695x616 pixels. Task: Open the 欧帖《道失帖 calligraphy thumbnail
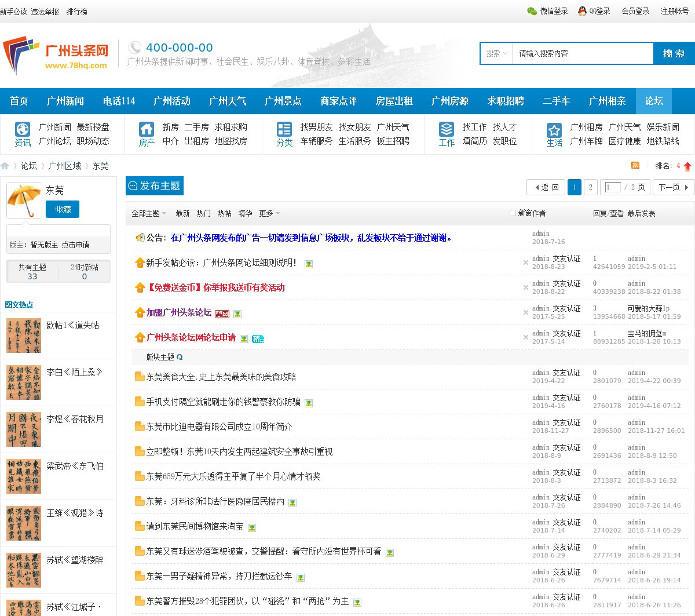(x=24, y=336)
